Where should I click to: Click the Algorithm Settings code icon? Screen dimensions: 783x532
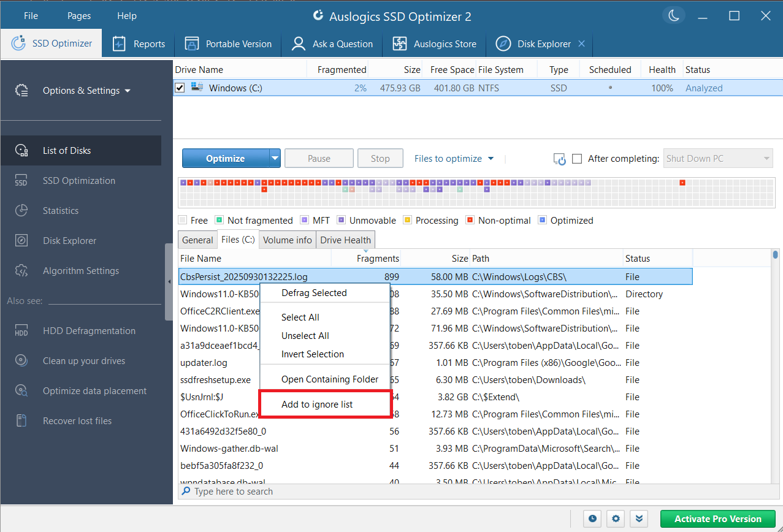click(x=21, y=271)
